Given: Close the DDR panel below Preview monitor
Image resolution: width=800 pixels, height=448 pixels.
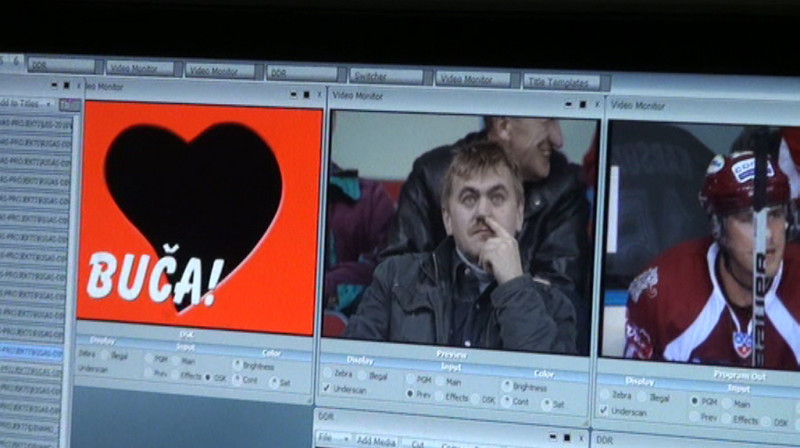Looking at the screenshot, I should pos(581,438).
